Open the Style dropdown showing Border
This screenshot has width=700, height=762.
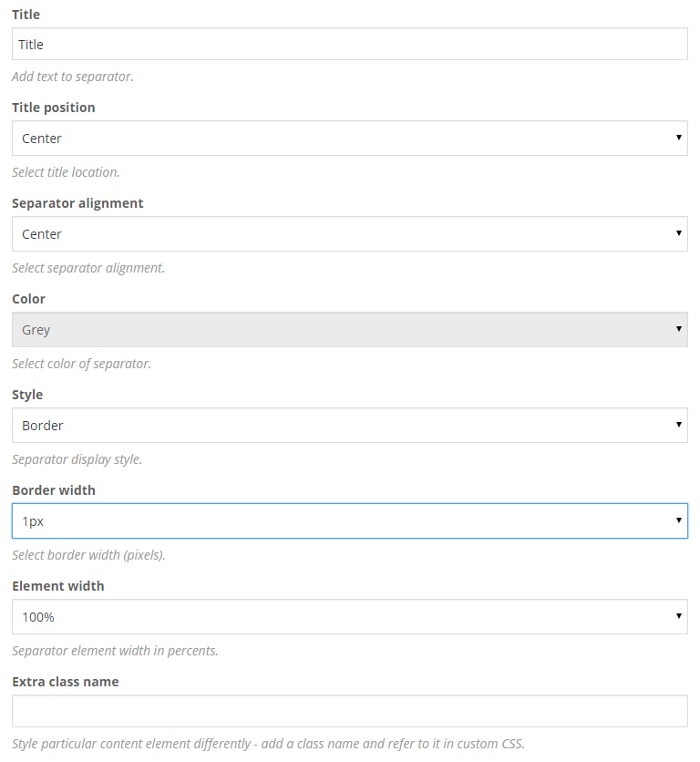pos(349,426)
